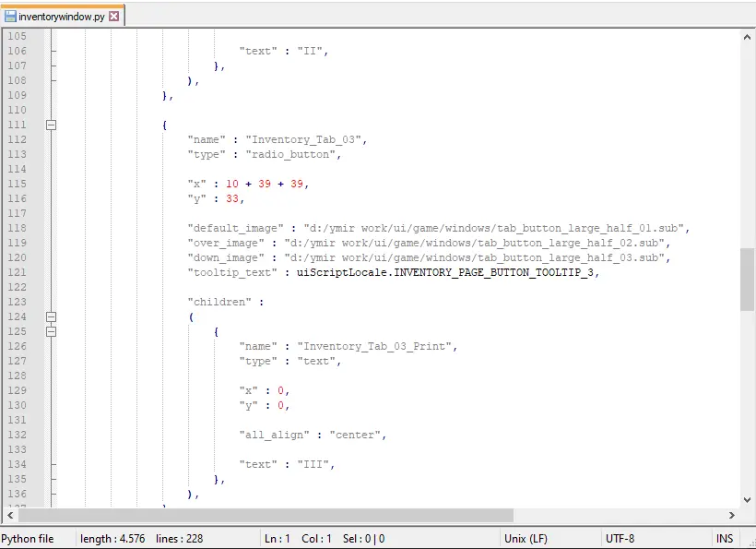The width and height of the screenshot is (756, 549).
Task: Click the Unix (LF) status bar field
Action: point(526,538)
